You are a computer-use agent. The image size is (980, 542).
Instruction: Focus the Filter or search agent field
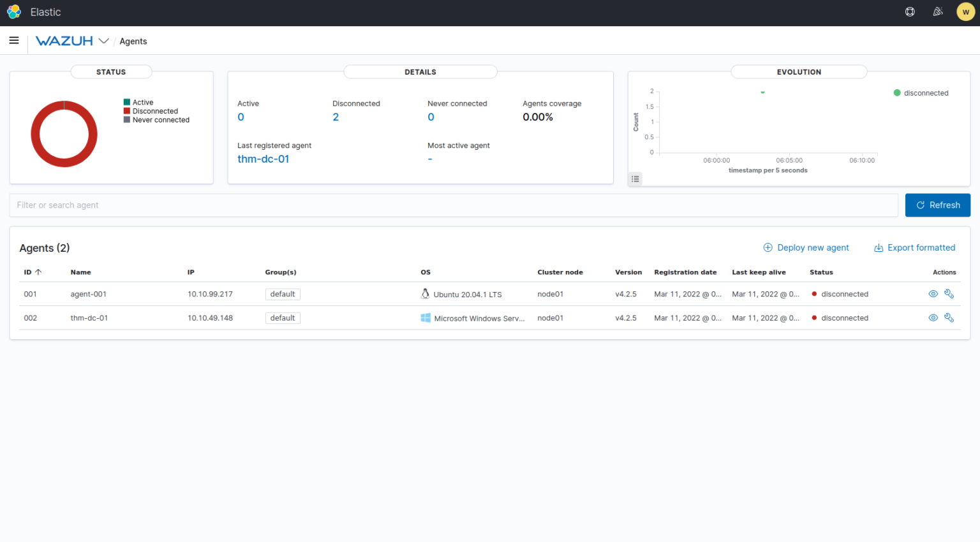[453, 205]
